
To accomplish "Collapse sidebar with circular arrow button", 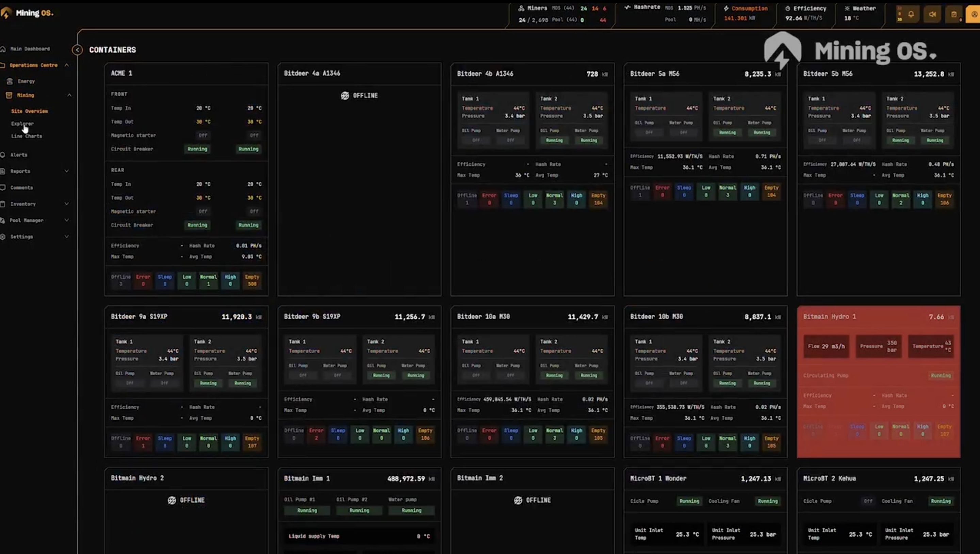I will 77,50.
